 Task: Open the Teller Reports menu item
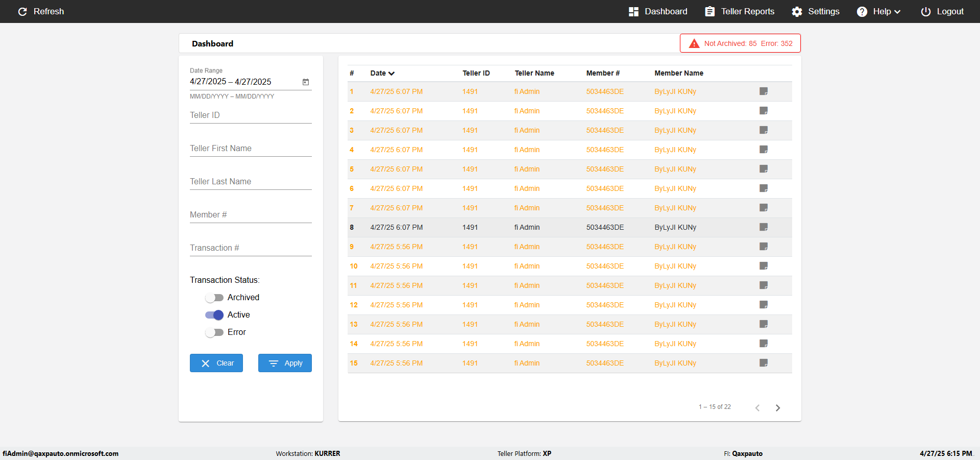point(740,11)
